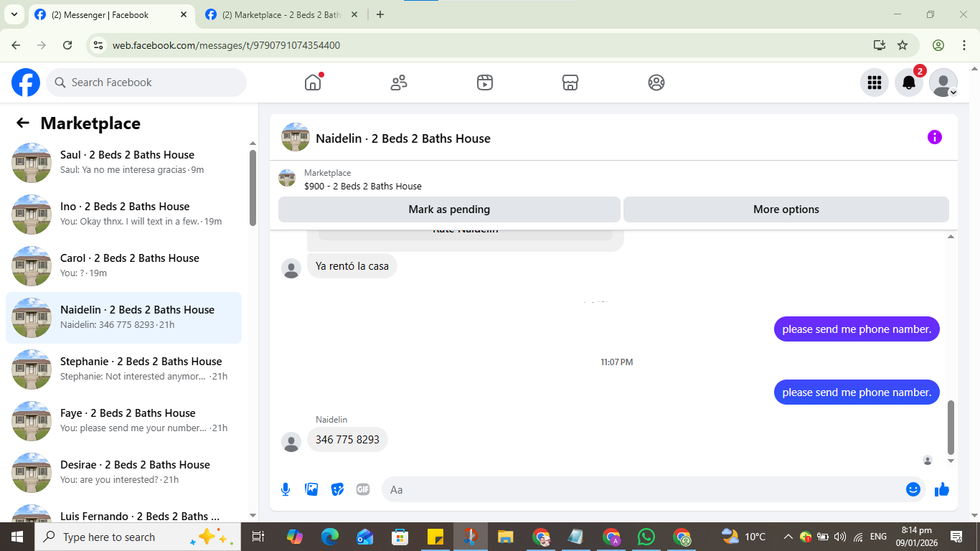This screenshot has width=980, height=551.
Task: View site information icon
Action: (99, 45)
